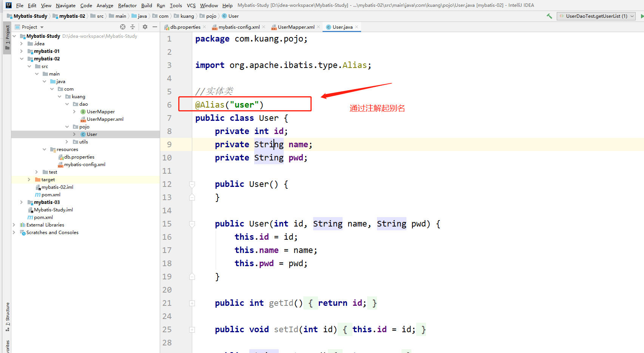Screen dimensions: 644x353
Task: Expand External Libraries
Action: point(14,225)
